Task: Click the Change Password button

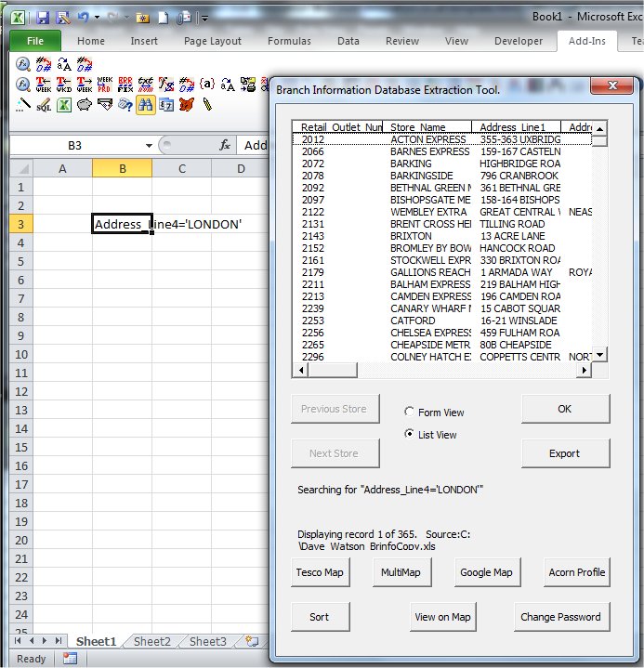Action: tap(561, 617)
